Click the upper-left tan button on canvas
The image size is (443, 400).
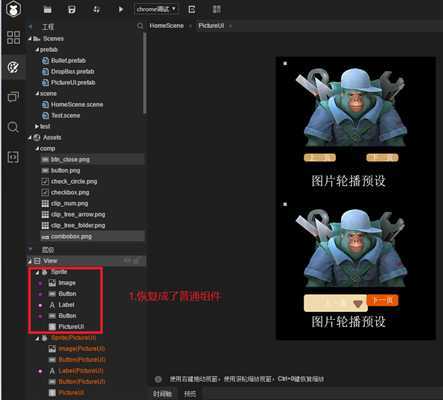click(320, 158)
